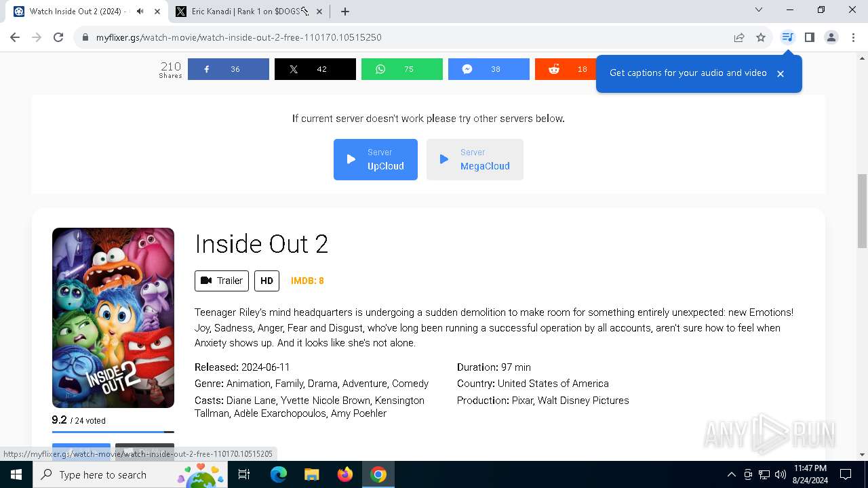
Task: Share on Facebook button with 36 shares
Action: tap(229, 69)
